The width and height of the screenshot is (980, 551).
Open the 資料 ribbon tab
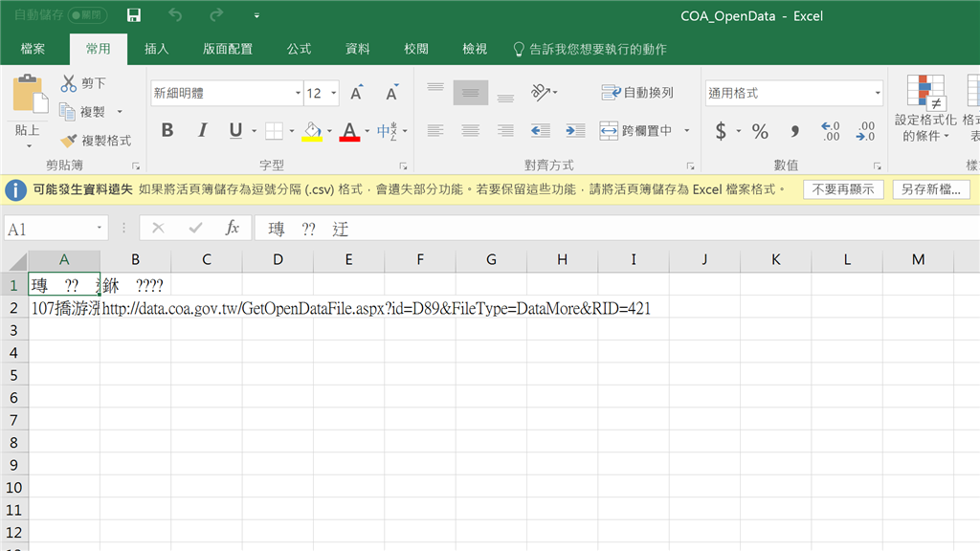(357, 51)
